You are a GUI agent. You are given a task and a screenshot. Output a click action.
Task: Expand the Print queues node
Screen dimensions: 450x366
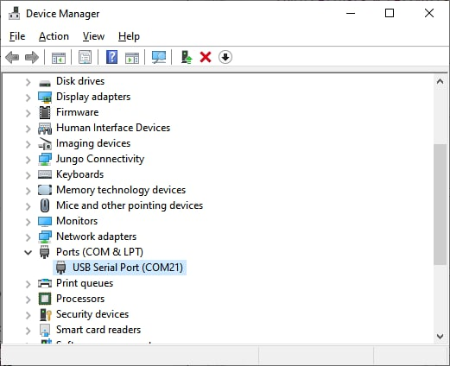point(28,284)
